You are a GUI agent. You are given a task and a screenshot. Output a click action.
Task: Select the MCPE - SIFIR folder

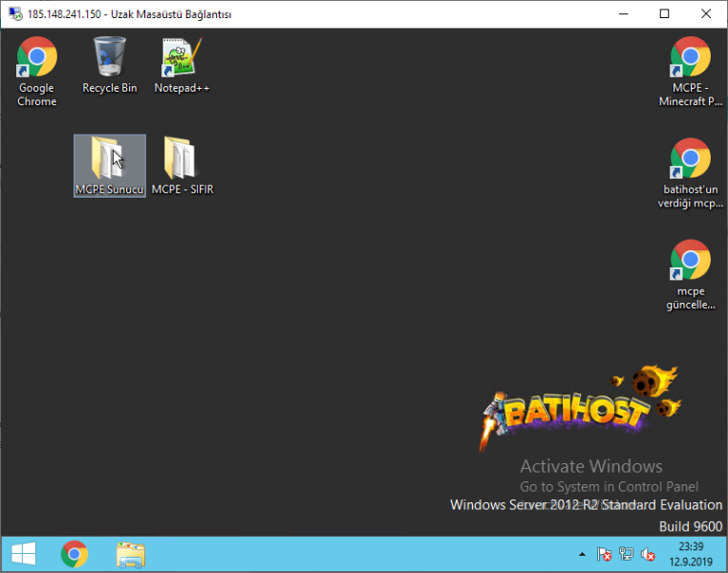[182, 165]
